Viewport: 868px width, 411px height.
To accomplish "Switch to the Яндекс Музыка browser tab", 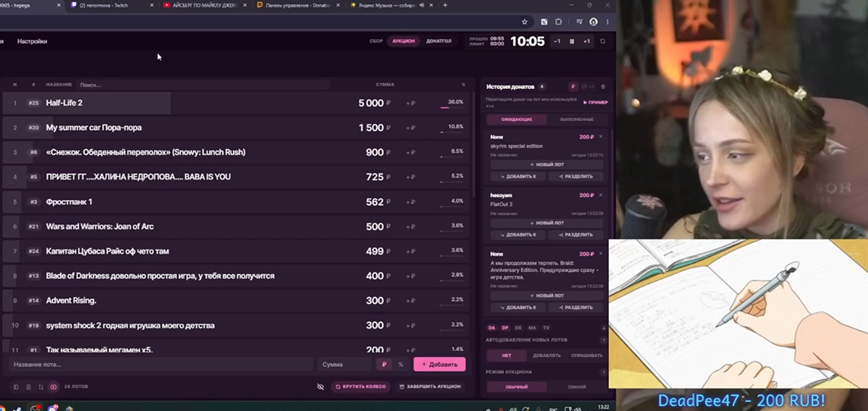I will click(391, 5).
